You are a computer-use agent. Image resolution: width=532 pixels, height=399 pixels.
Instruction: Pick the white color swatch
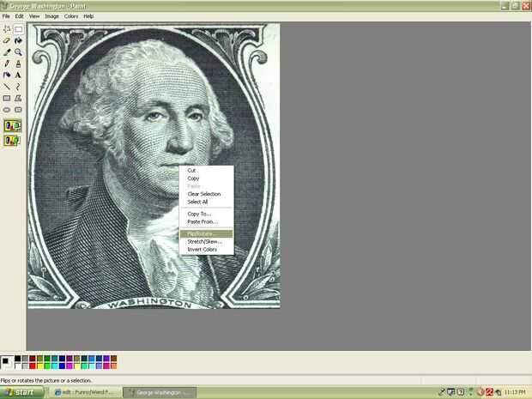click(18, 366)
